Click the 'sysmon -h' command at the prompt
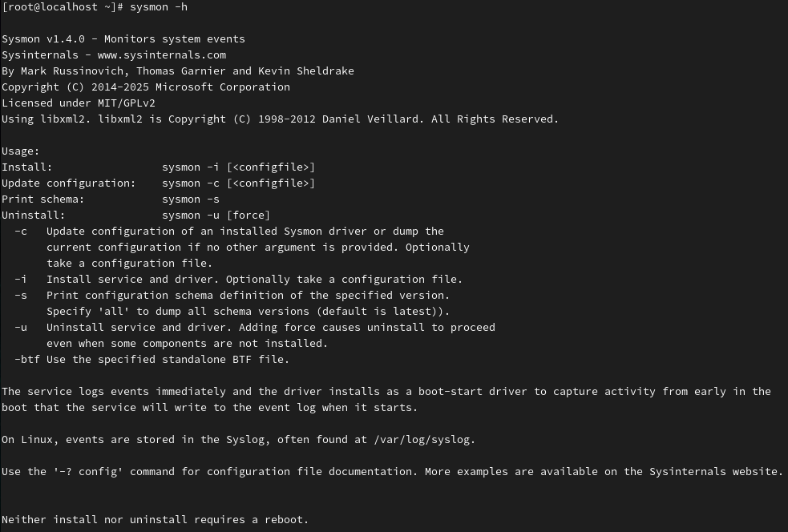Image resolution: width=788 pixels, height=532 pixels. point(159,7)
